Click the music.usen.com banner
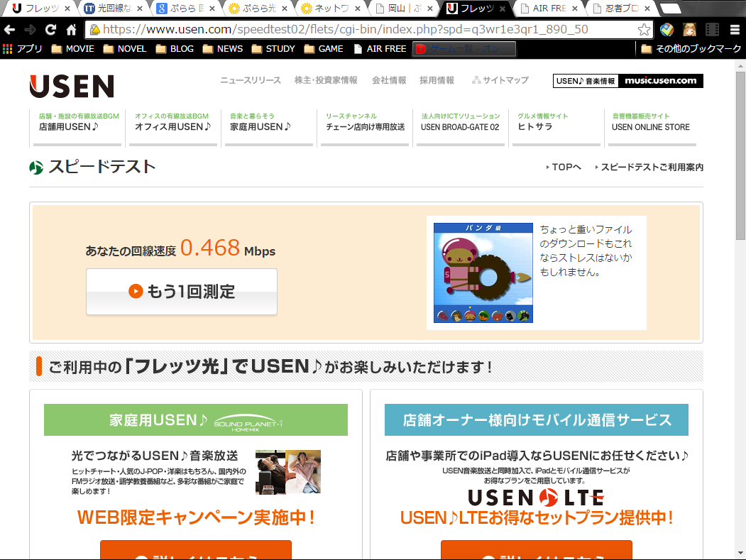This screenshot has height=560, width=746. pyautogui.click(x=628, y=81)
